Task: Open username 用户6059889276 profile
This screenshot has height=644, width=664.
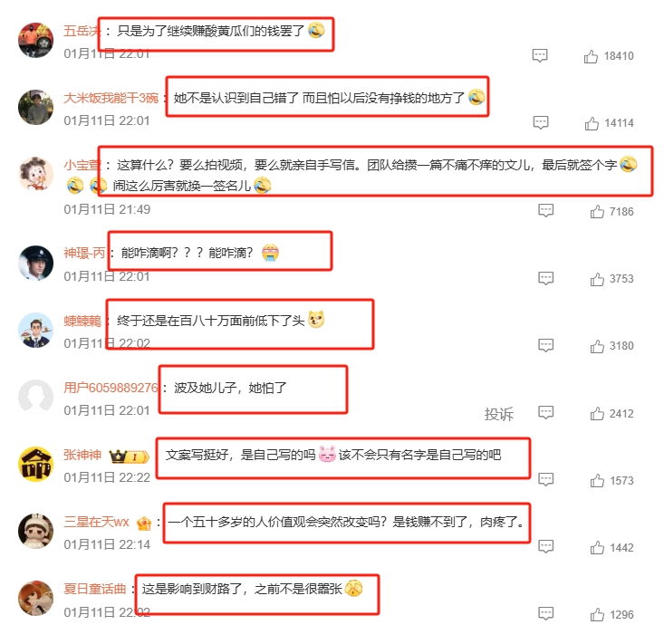Action: [111, 388]
